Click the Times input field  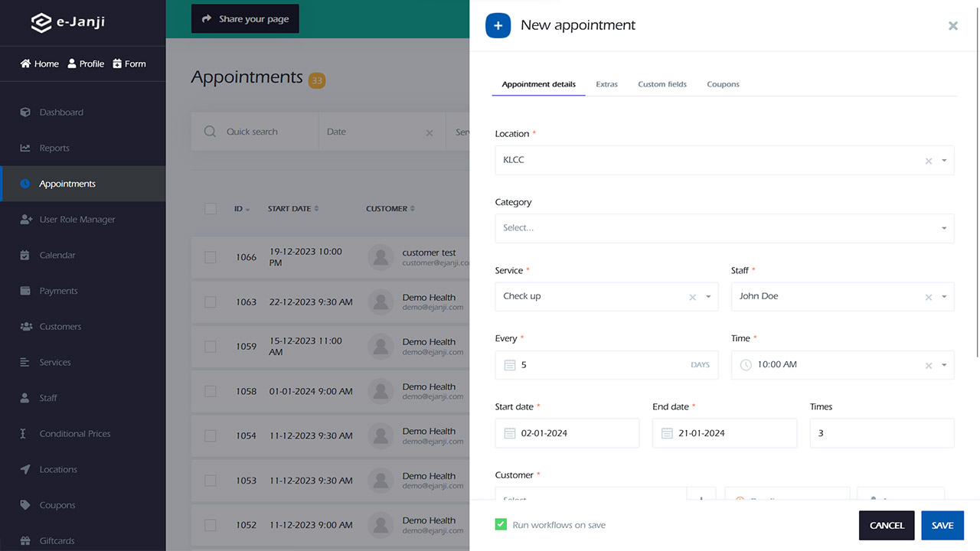tap(882, 433)
